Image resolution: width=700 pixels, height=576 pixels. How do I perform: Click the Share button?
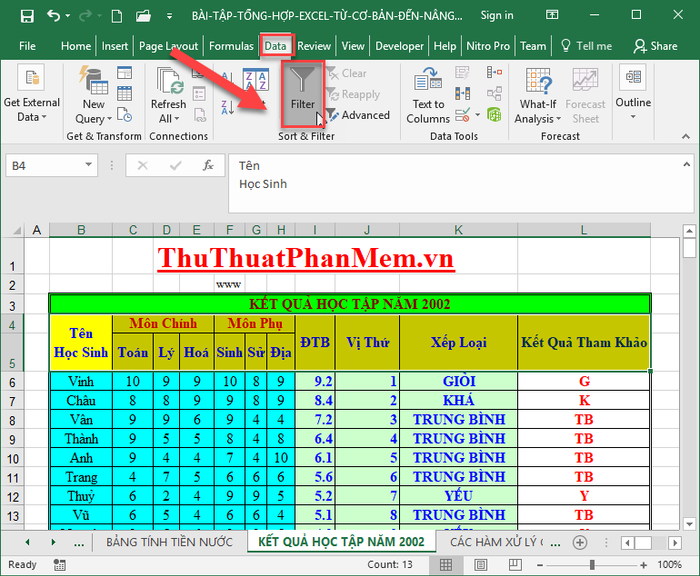pyautogui.click(x=656, y=46)
